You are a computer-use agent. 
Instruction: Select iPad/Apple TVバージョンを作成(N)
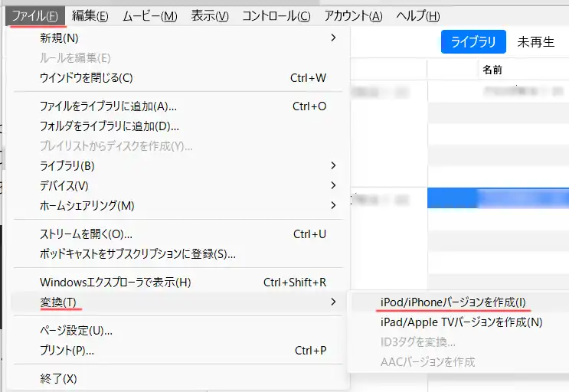tap(461, 322)
